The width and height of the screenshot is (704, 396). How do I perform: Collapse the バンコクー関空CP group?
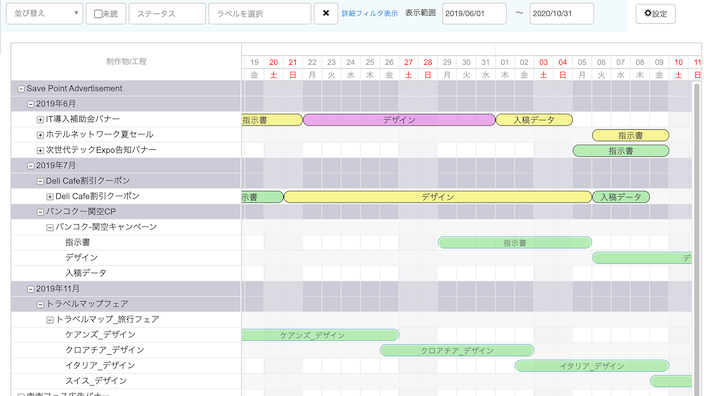(x=40, y=212)
